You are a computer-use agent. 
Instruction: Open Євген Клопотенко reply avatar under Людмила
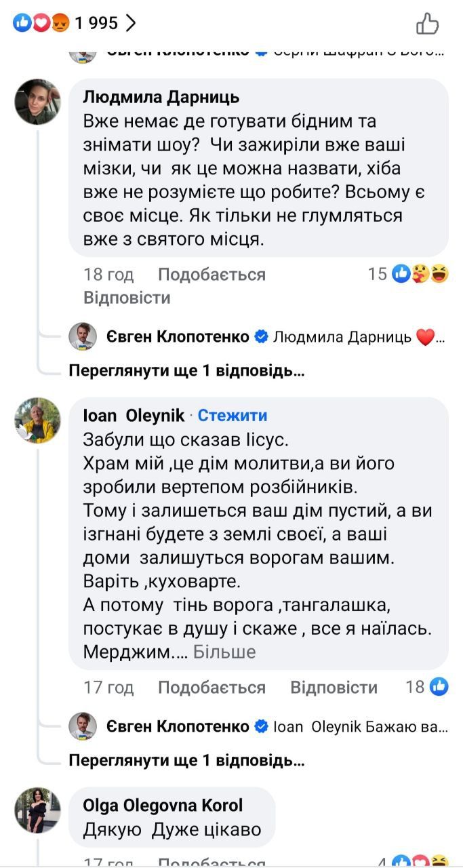point(83,336)
